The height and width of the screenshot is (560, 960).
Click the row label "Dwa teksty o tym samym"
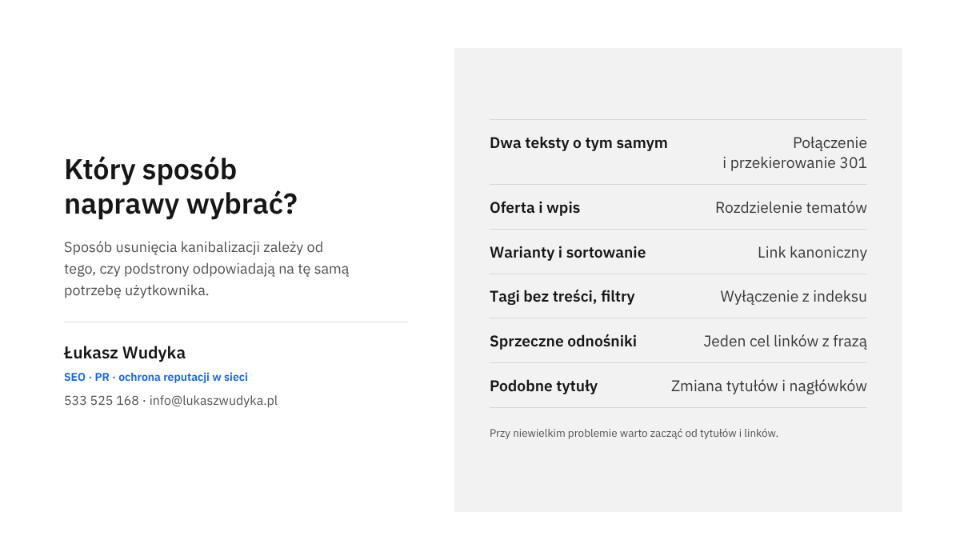pos(578,143)
